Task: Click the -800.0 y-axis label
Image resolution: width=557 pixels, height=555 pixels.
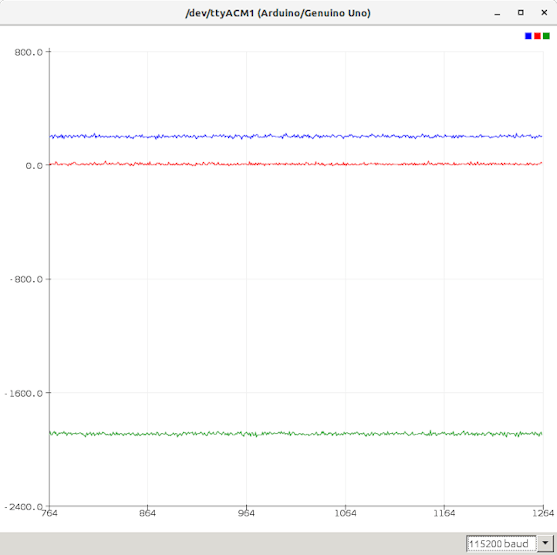Action: click(26, 279)
